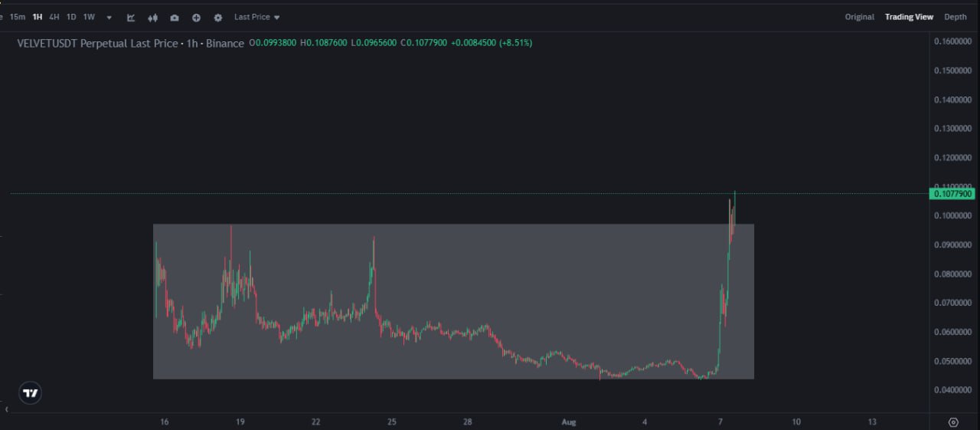Viewport: 980px width, 430px height.
Task: Click the left collapse arrow at bottom-left
Action: tap(6, 411)
